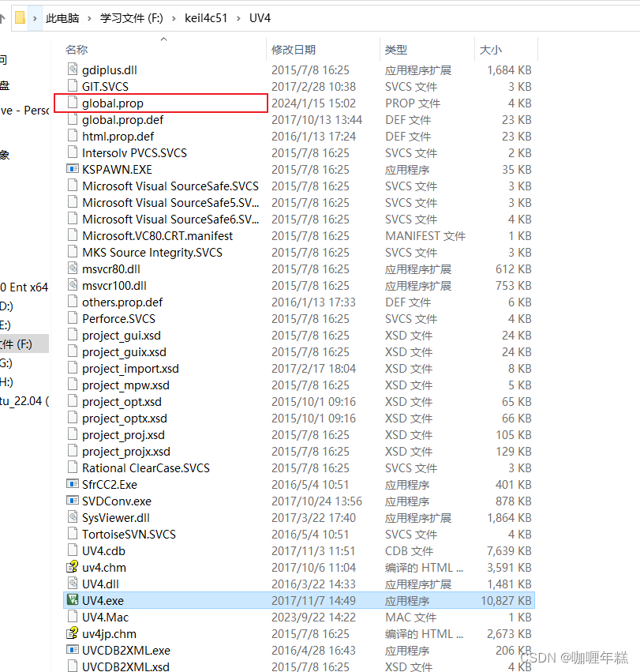Select the G:) drive in sidebar
This screenshot has height=672, width=640.
[6, 363]
